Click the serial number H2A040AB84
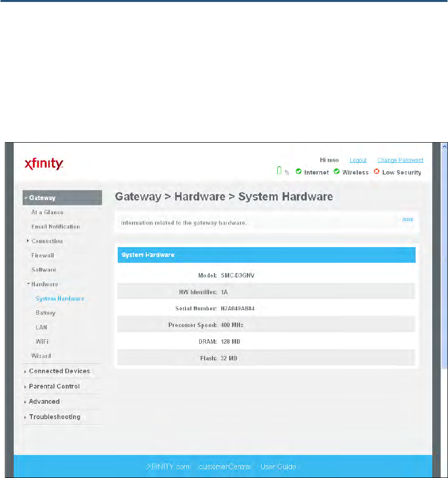 coord(237,308)
